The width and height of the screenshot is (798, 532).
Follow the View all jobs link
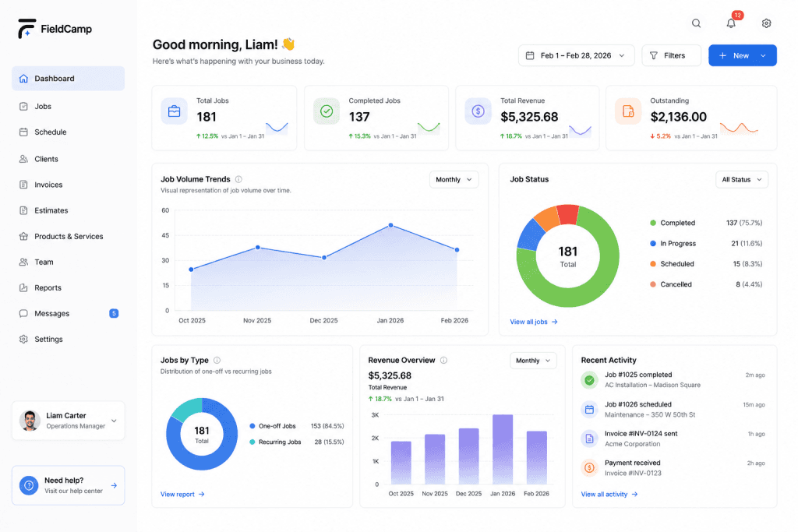coord(533,322)
